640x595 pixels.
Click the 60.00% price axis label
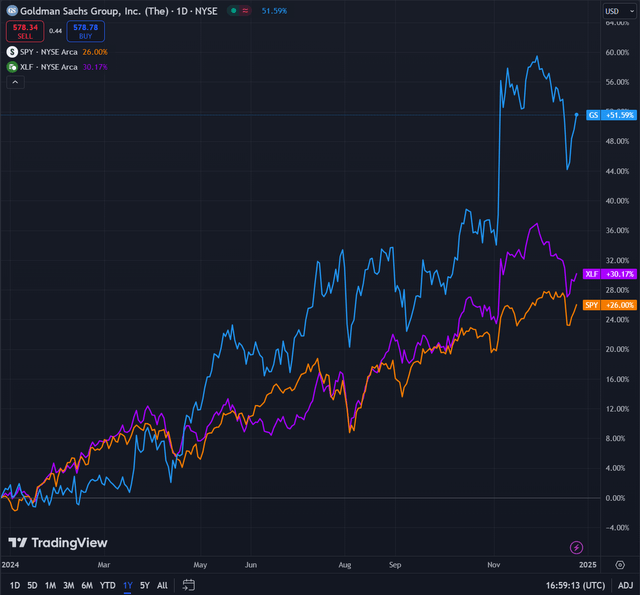(x=617, y=52)
